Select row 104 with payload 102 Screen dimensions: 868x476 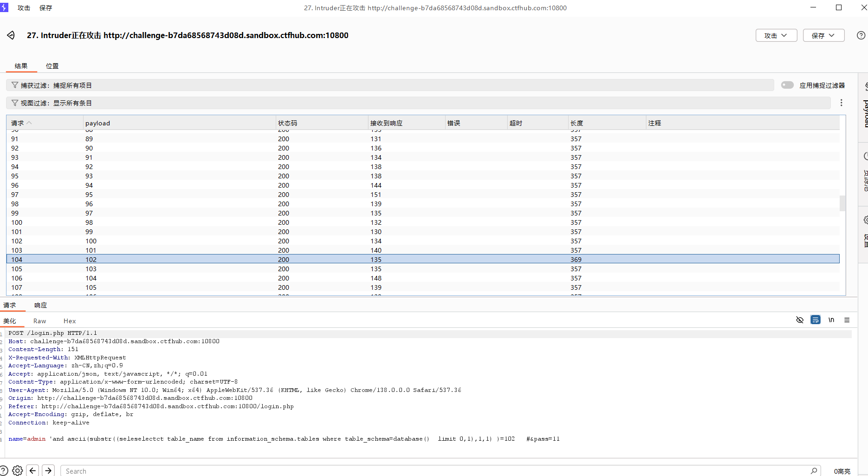186,259
